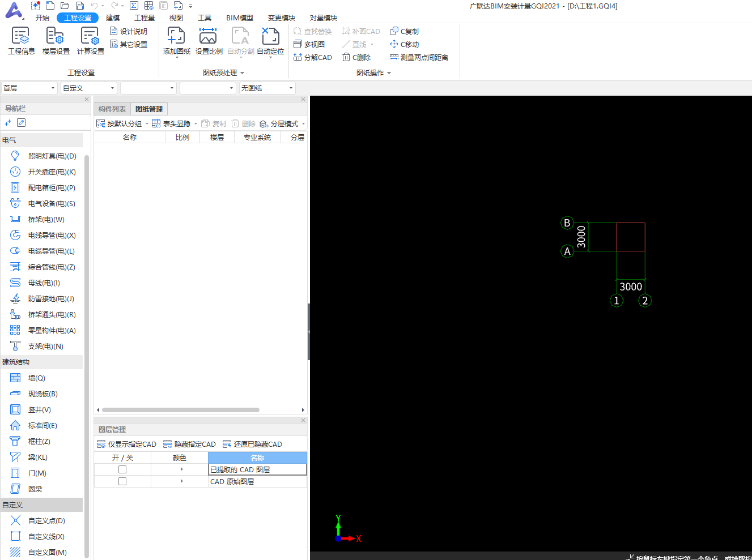Open 计算设置 calculation settings
The height and width of the screenshot is (560, 752).
point(90,41)
